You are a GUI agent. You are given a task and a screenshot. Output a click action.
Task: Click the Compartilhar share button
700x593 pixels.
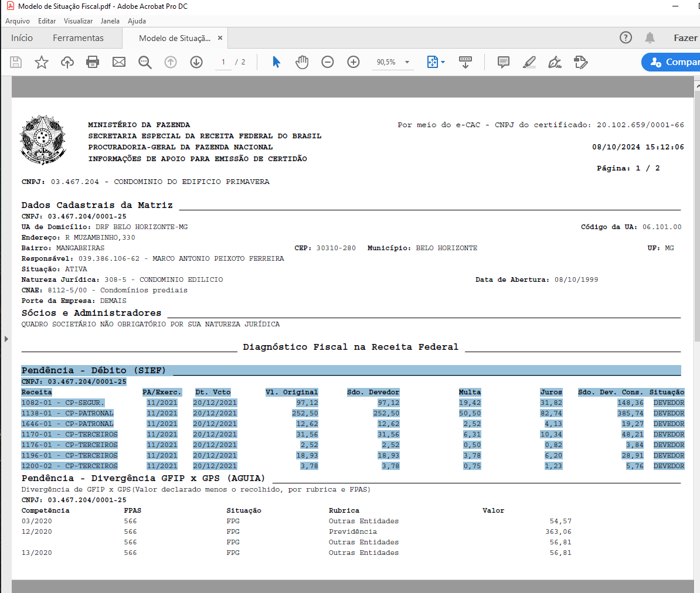pyautogui.click(x=673, y=62)
